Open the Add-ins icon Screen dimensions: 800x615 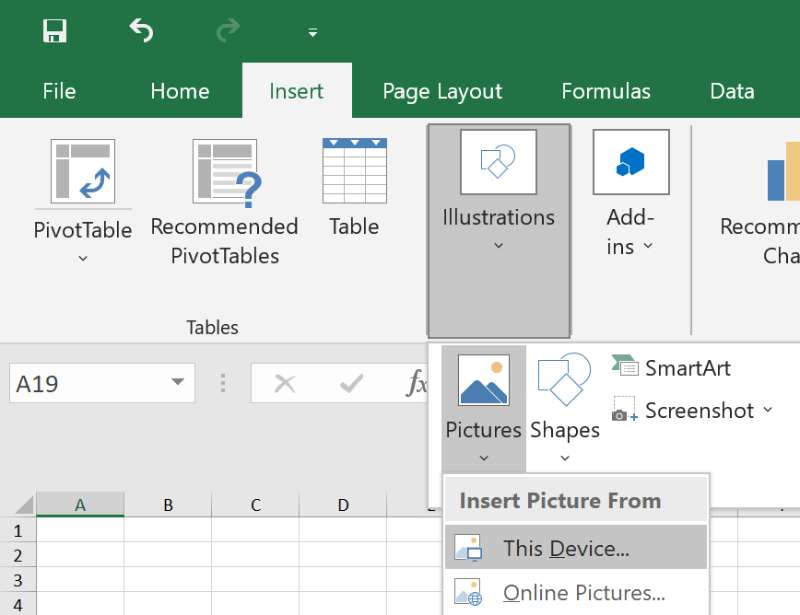click(x=631, y=162)
